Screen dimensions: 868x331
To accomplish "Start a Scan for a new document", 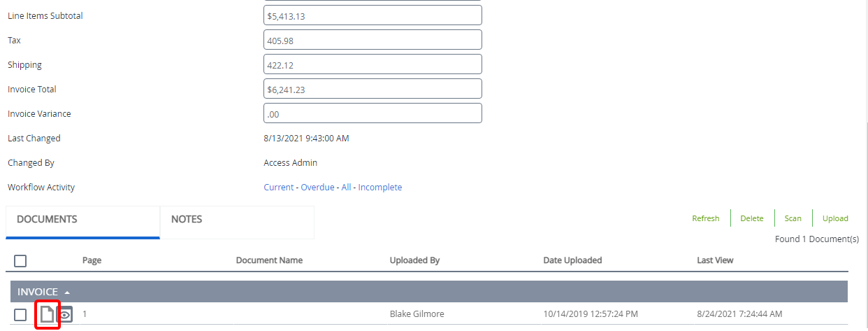I will [x=793, y=218].
